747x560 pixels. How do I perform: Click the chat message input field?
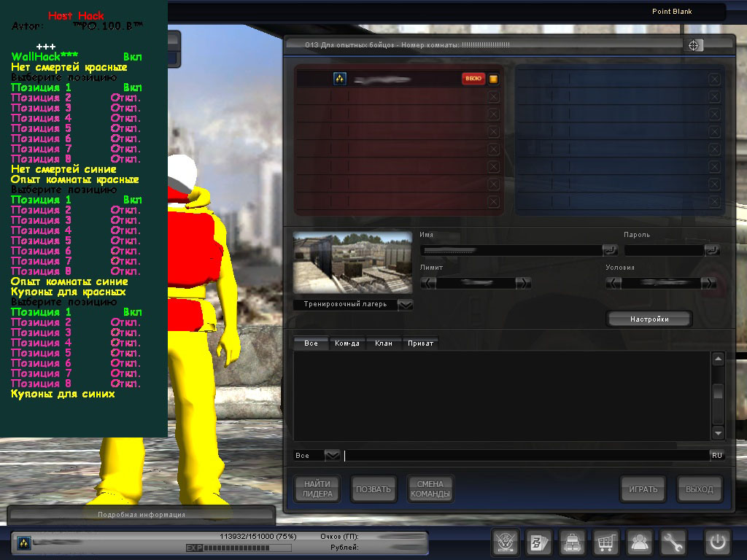coord(527,456)
